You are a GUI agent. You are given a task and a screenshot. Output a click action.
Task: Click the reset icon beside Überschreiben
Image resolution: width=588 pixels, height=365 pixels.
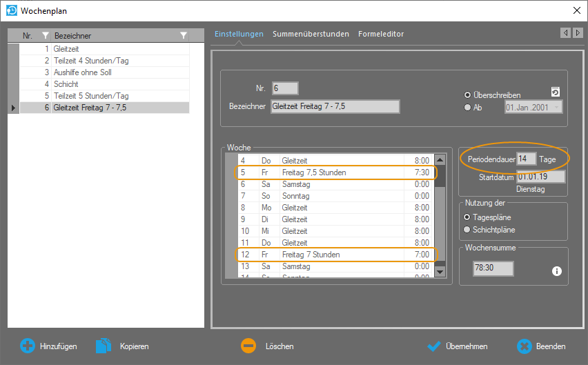[556, 92]
